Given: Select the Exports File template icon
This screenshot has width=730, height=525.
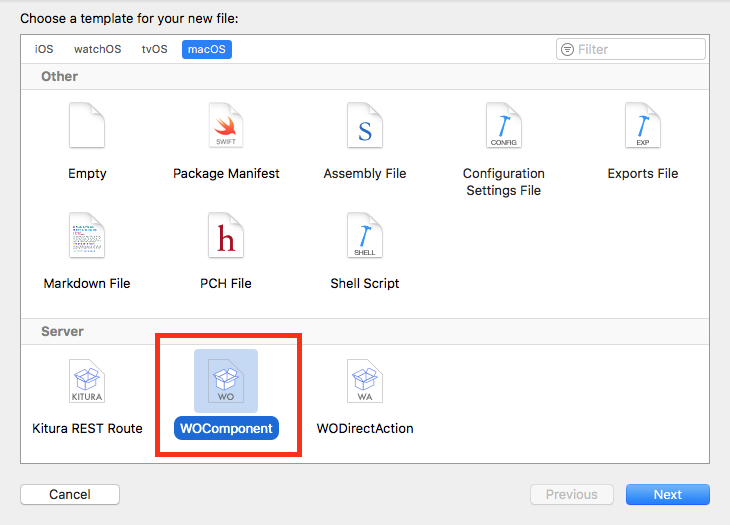Looking at the screenshot, I should coord(643,125).
